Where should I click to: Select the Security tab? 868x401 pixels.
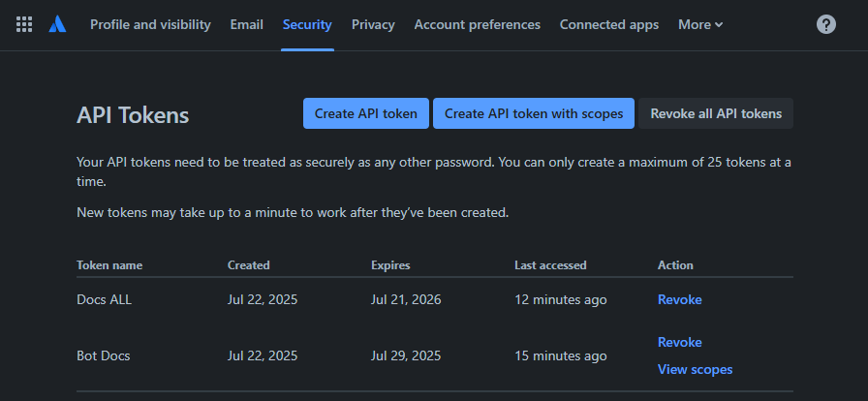point(307,24)
